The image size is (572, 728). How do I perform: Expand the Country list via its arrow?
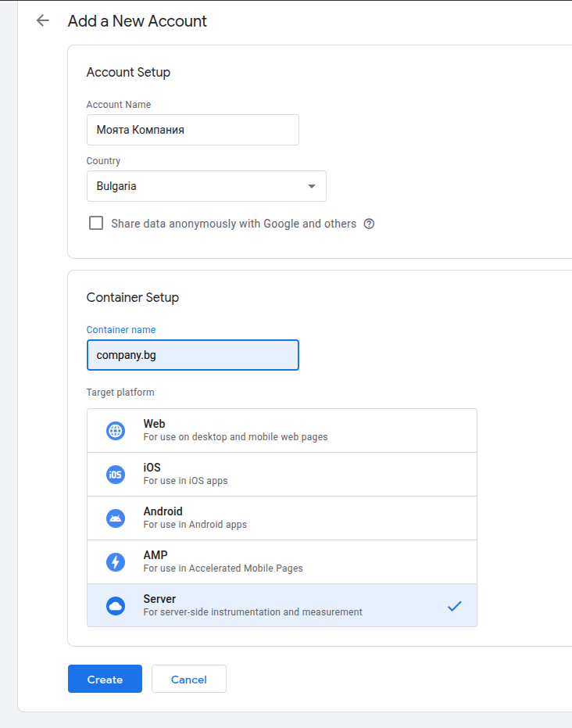(312, 186)
